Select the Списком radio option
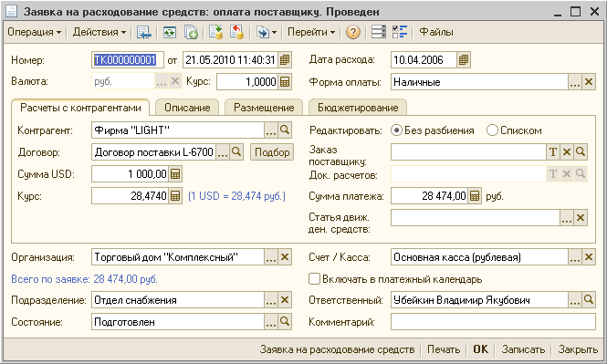607x364 pixels. coord(492,130)
